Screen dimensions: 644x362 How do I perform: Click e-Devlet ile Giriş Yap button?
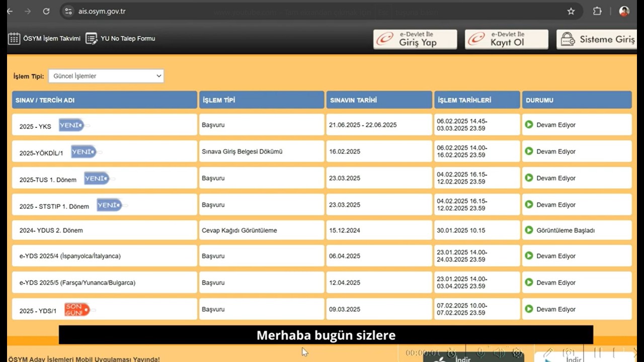(x=415, y=39)
